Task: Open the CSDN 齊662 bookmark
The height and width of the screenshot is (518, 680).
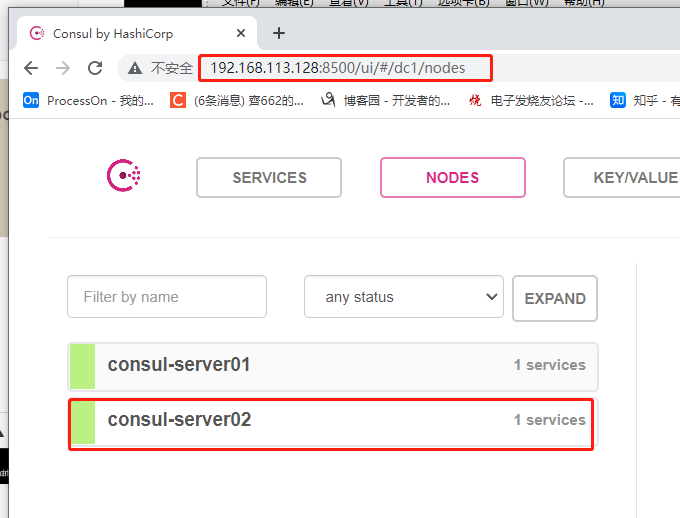Action: point(237,101)
